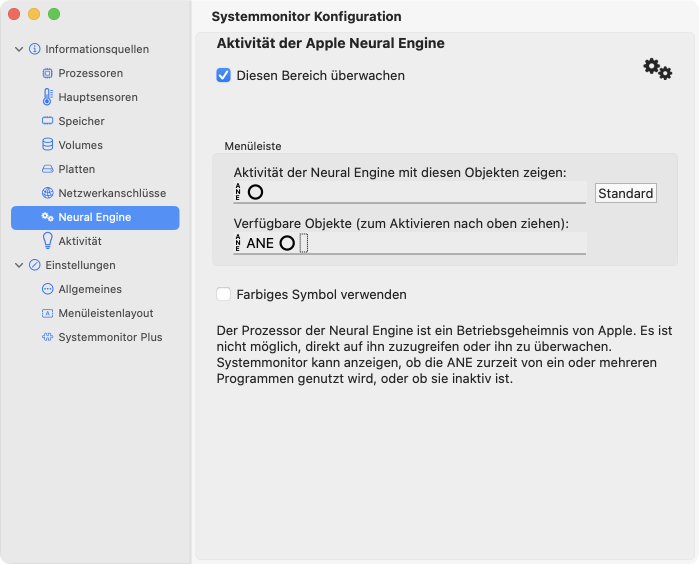
Task: Click the Neural Engine gears sidebar icon
Action: tap(47, 217)
